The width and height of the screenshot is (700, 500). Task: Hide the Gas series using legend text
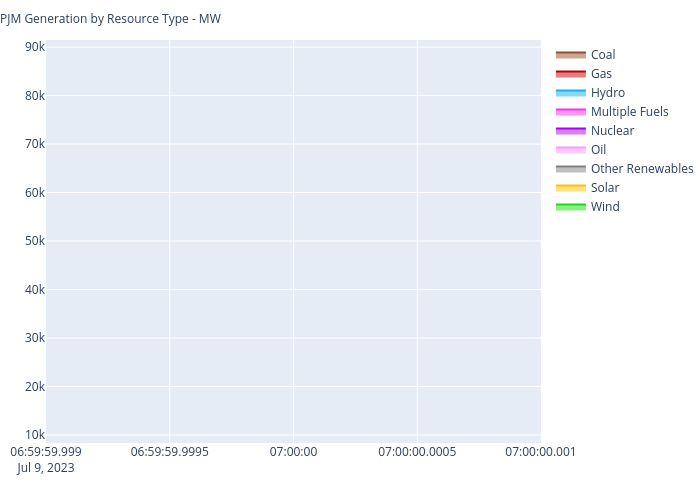pos(601,74)
